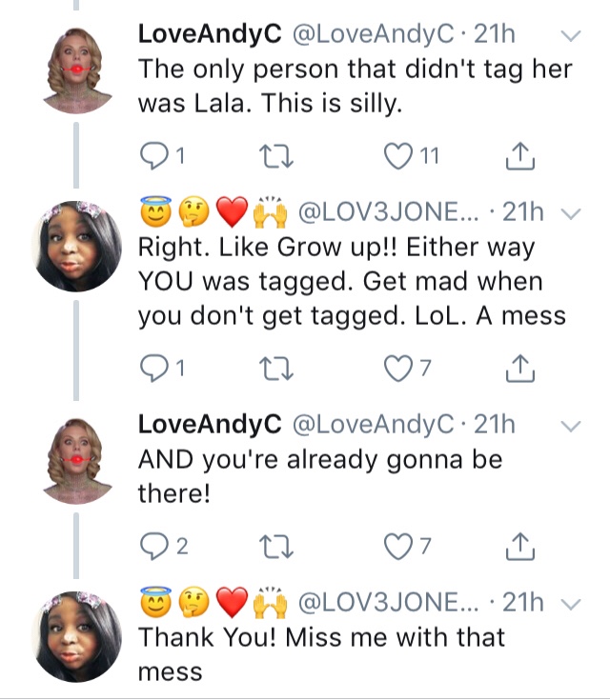610x700 pixels.
Task: Share the "Like Grow up!!" tweet
Action: 516,366
